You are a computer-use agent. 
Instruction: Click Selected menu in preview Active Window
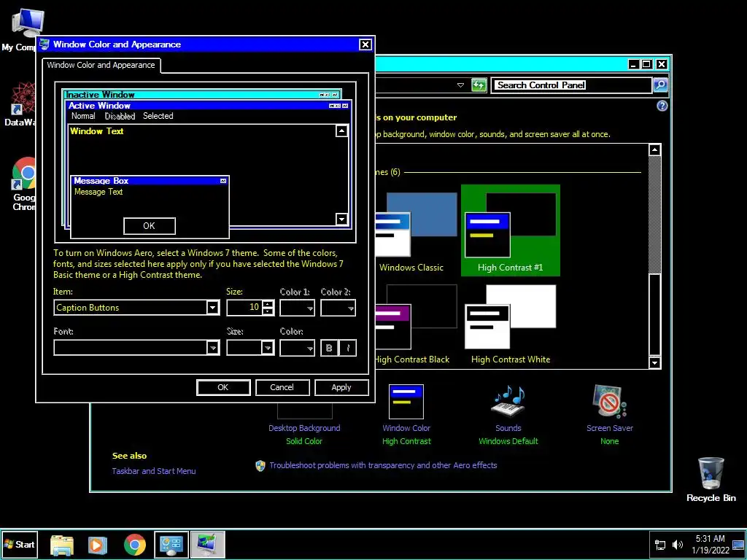[158, 116]
